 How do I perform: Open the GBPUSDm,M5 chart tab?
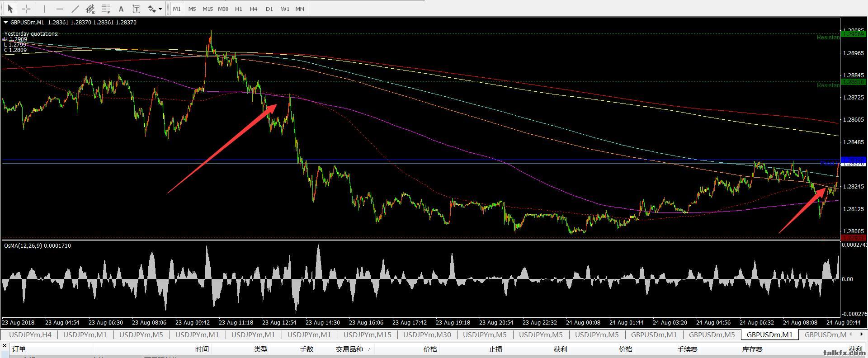pos(712,334)
